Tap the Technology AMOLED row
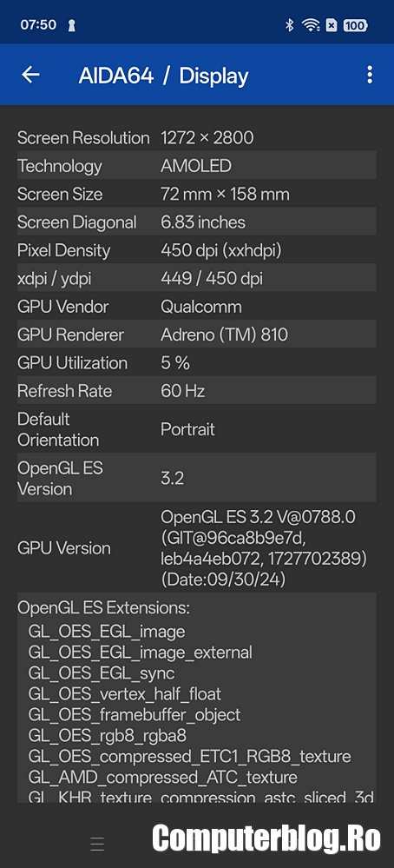The image size is (394, 868). (x=197, y=165)
